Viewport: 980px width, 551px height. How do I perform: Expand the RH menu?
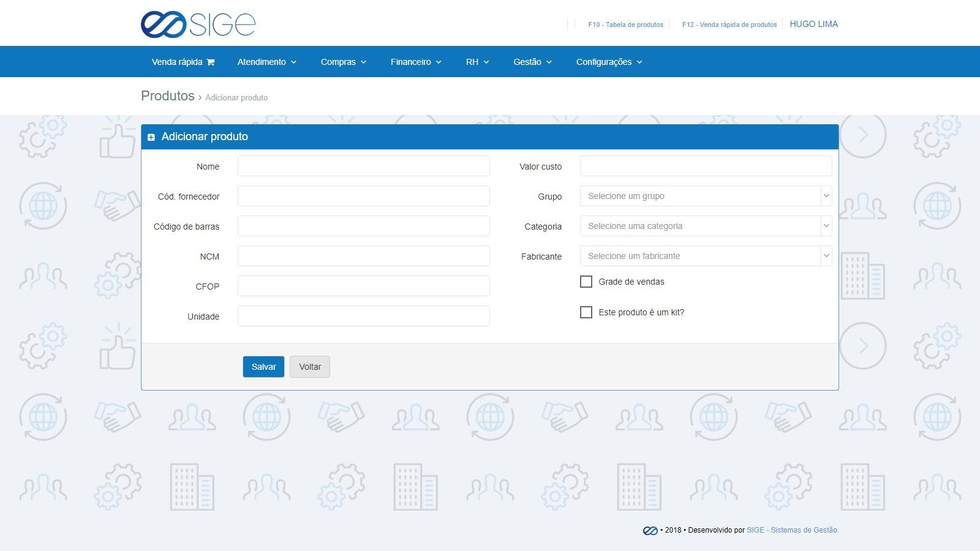pos(478,62)
